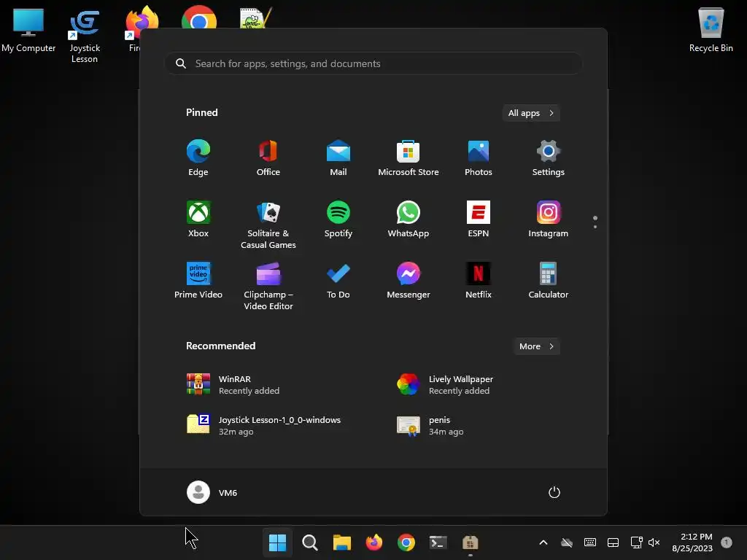
Task: Expand the hidden system tray icons
Action: point(543,542)
